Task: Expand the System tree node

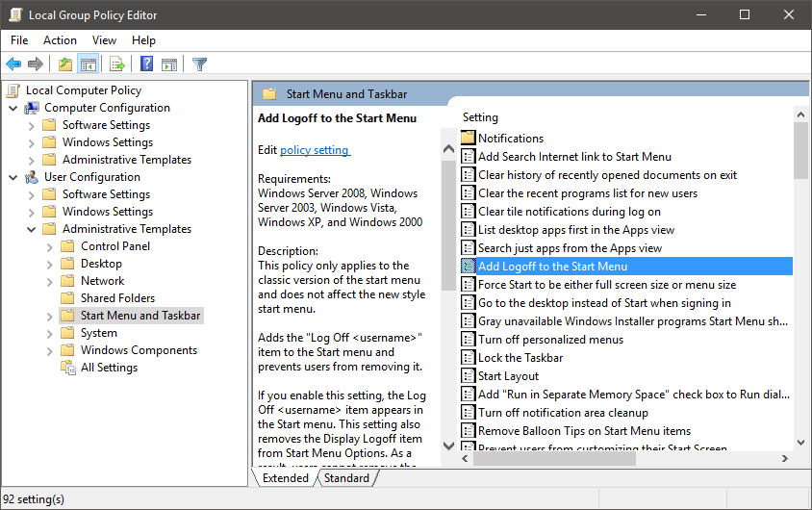Action: coord(50,334)
